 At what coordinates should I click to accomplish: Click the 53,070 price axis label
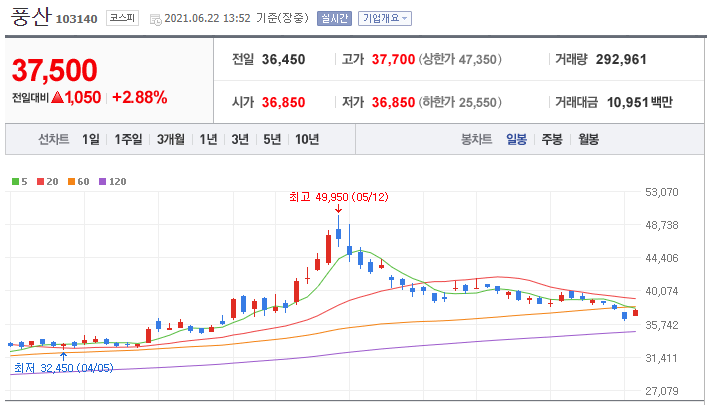pyautogui.click(x=661, y=193)
